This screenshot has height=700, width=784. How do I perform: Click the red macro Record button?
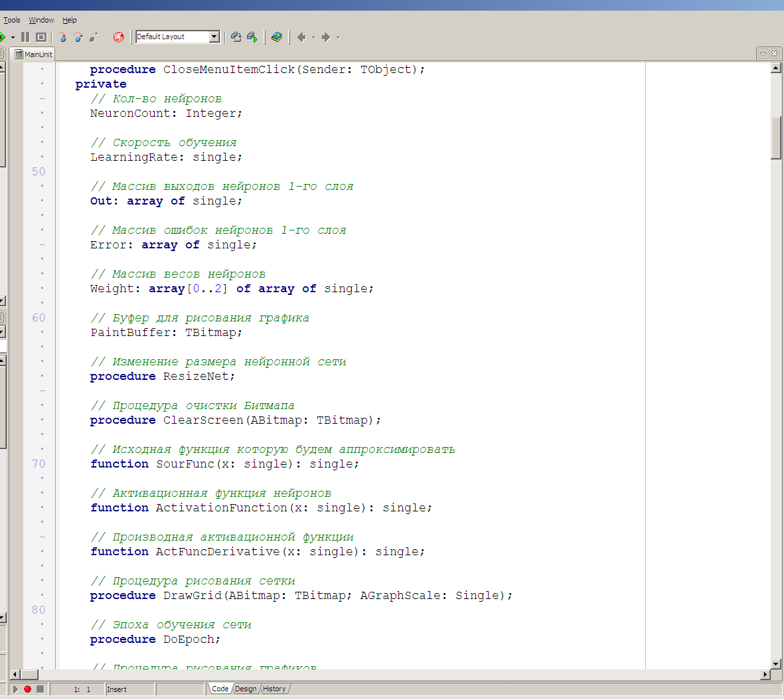[27, 689]
